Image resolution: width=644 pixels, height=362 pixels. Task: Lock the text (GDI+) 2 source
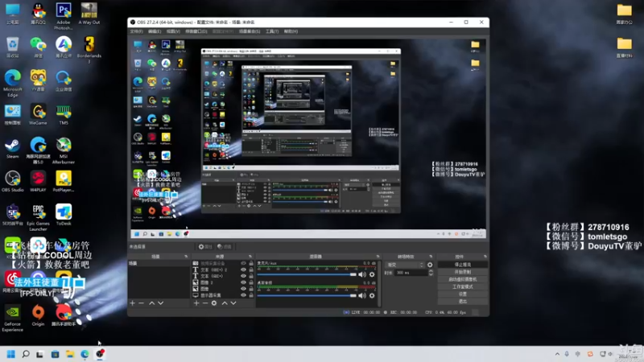[251, 270]
